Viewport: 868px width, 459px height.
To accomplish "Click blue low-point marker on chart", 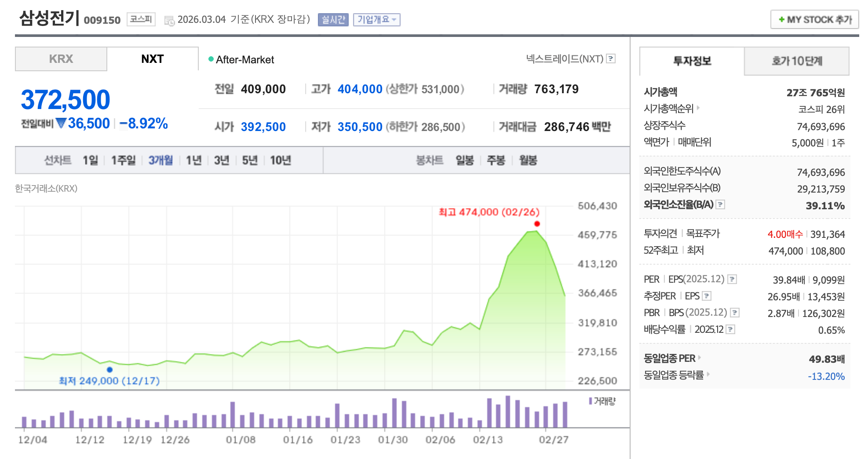I will tap(109, 370).
